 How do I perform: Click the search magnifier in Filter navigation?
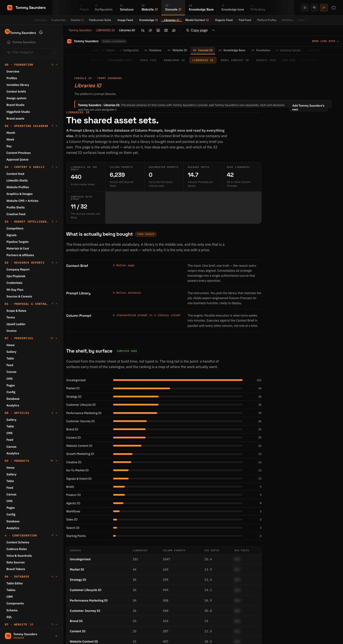(9, 52)
